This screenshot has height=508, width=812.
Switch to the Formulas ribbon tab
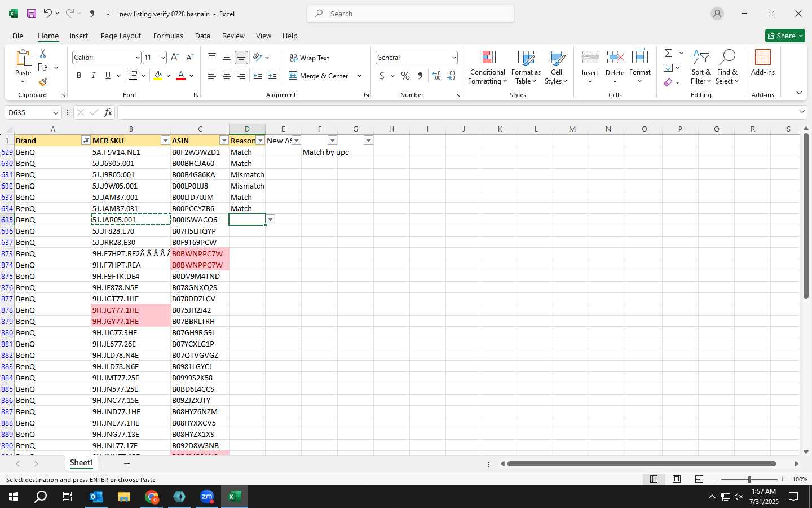(x=168, y=36)
